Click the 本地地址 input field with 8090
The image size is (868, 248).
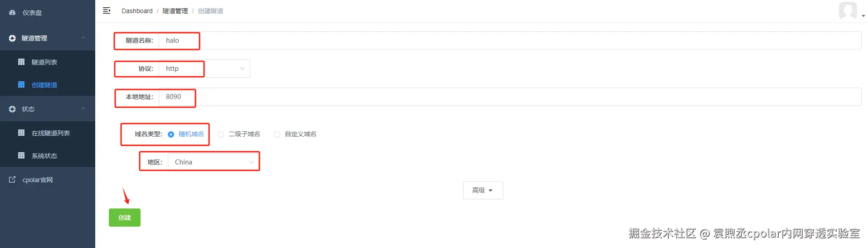click(499, 97)
